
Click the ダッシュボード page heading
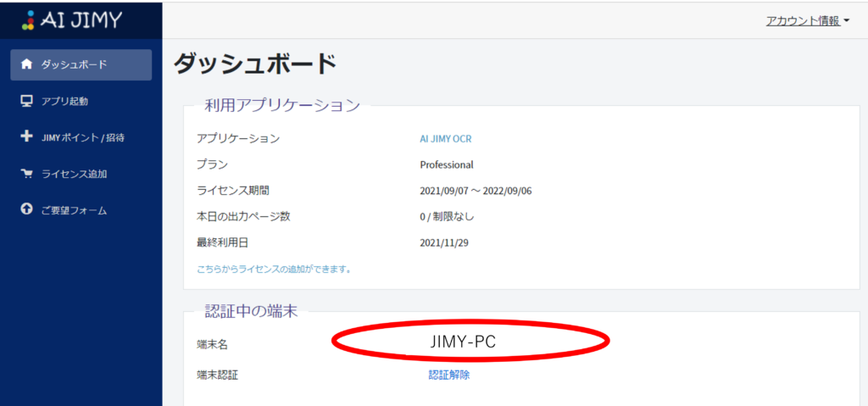pos(255,64)
